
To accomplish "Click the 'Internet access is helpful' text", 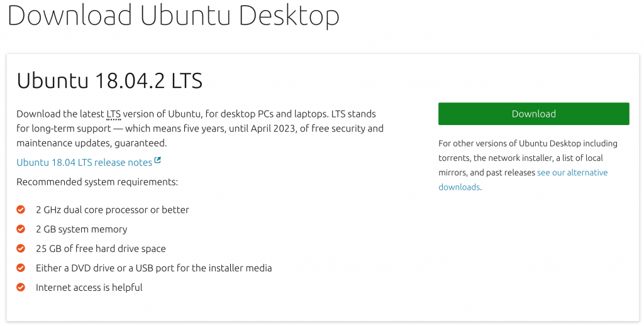I will pos(89,288).
